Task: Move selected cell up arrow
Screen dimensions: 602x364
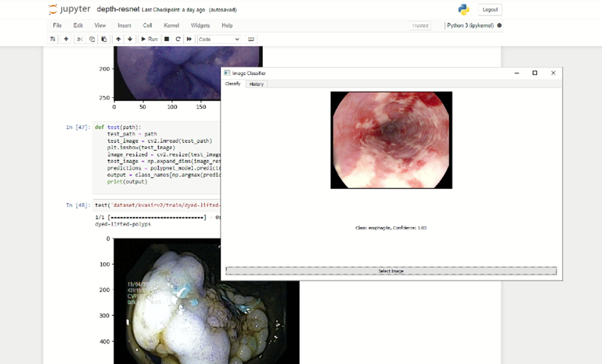Action: [118, 39]
